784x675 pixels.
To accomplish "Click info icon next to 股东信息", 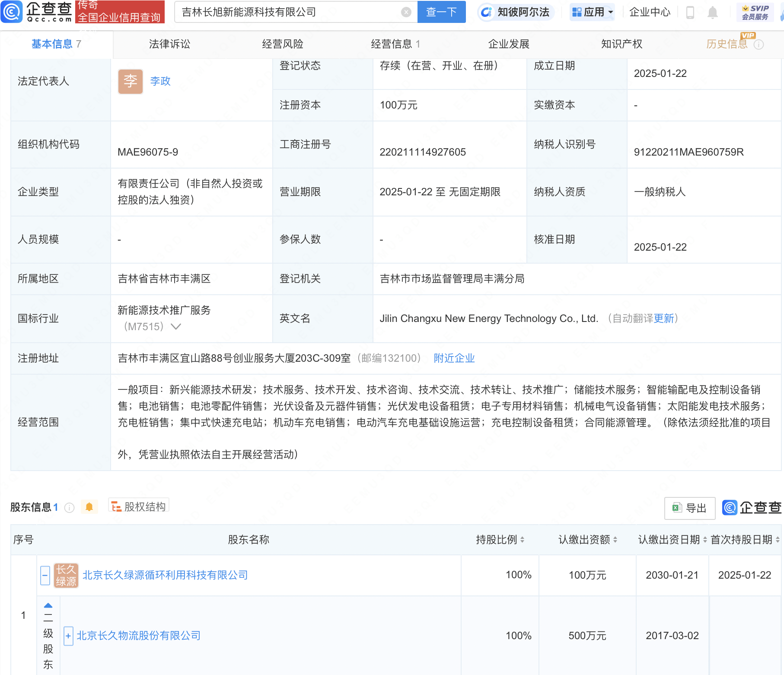I will click(x=69, y=507).
